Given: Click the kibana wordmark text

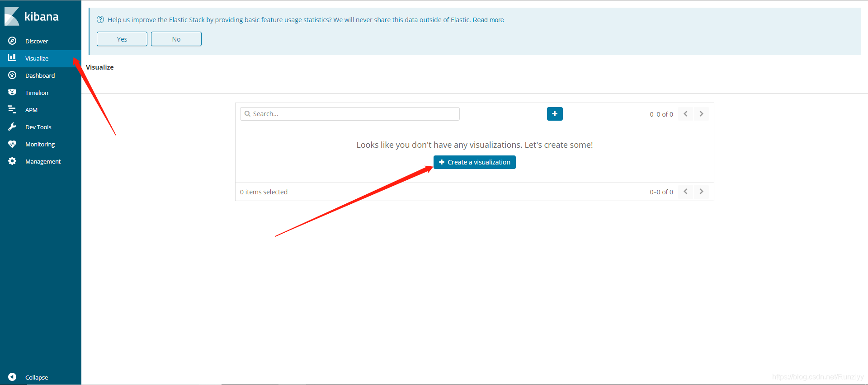Looking at the screenshot, I should (x=42, y=17).
